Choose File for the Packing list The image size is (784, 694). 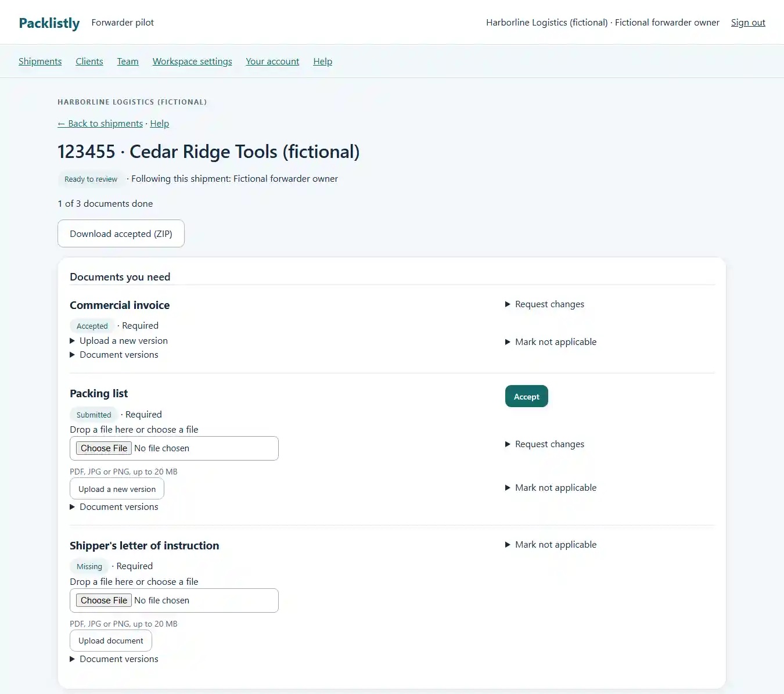[104, 448]
